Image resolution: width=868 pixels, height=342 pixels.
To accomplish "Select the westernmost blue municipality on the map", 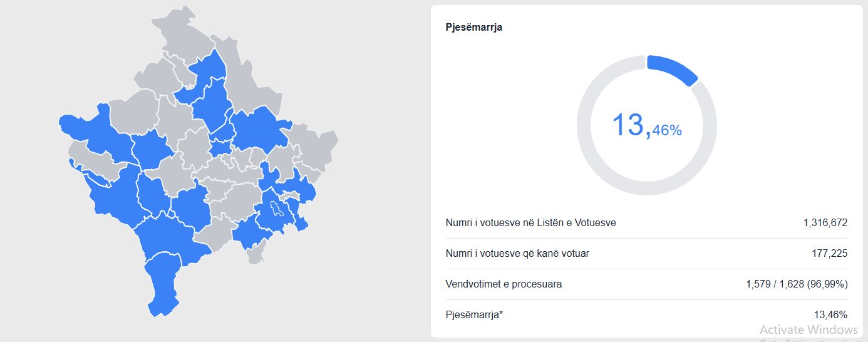I will tap(81, 127).
